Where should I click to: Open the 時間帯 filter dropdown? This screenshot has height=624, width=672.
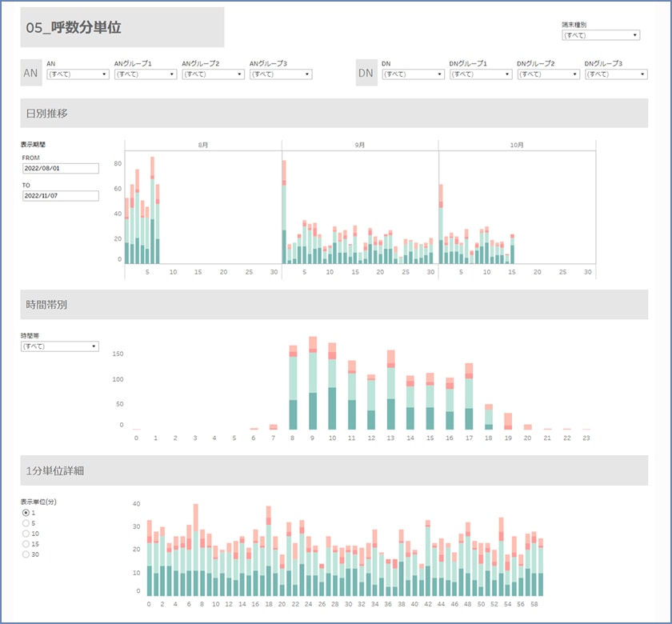[x=59, y=346]
